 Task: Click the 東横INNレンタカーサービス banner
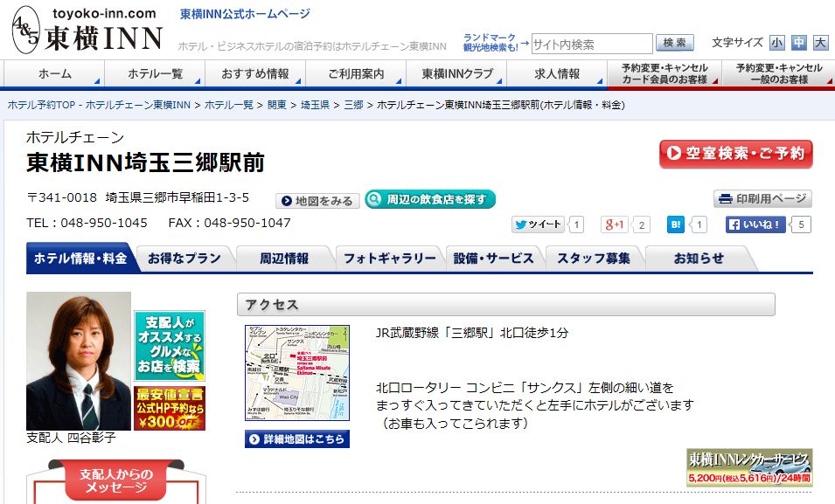[x=750, y=468]
